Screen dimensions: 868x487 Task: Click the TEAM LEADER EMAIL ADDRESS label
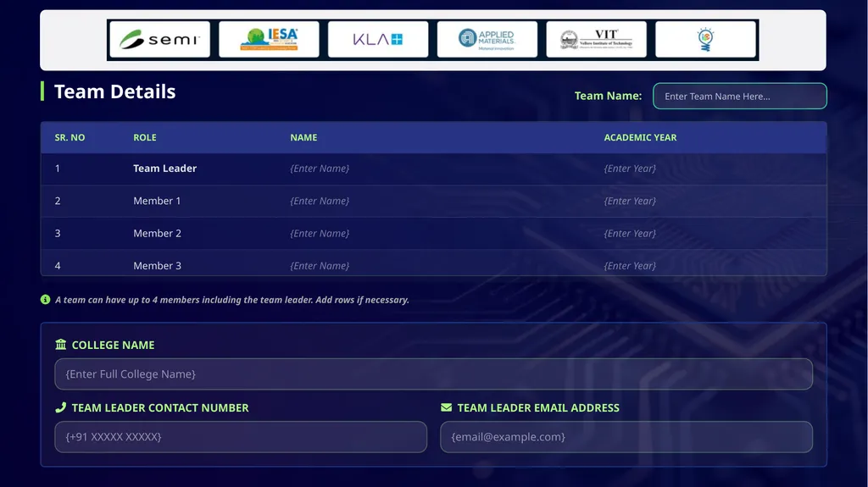tap(538, 408)
